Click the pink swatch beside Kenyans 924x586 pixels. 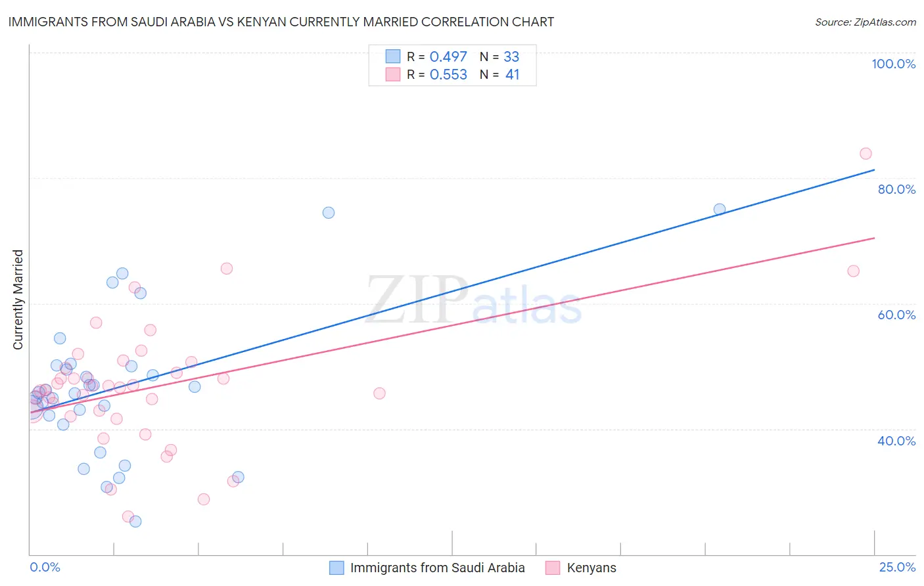click(x=553, y=568)
